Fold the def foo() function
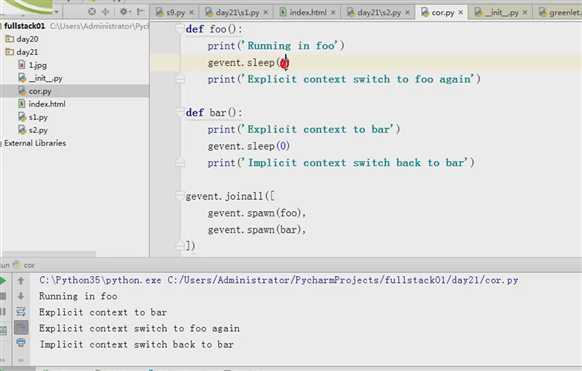Image resolution: width=582 pixels, height=371 pixels. [180, 29]
